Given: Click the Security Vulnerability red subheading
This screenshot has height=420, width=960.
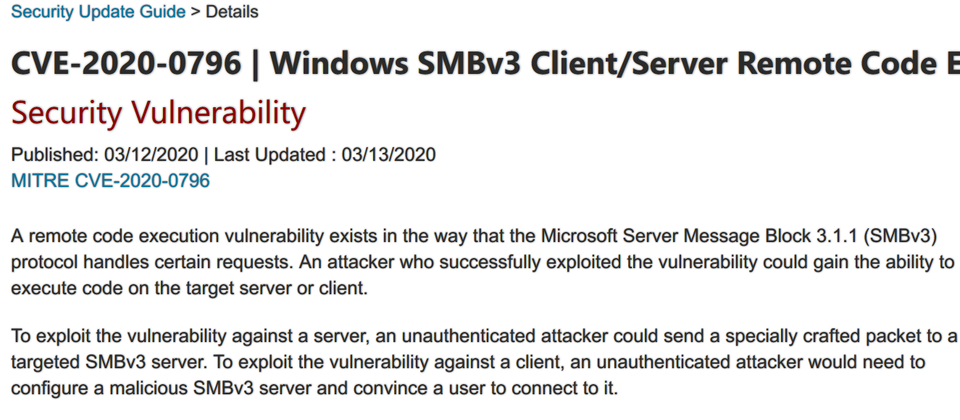Looking at the screenshot, I should 158,114.
